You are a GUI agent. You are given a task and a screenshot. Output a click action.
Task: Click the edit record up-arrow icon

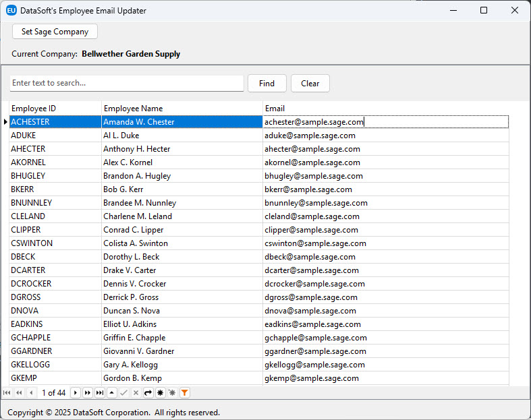(111, 392)
